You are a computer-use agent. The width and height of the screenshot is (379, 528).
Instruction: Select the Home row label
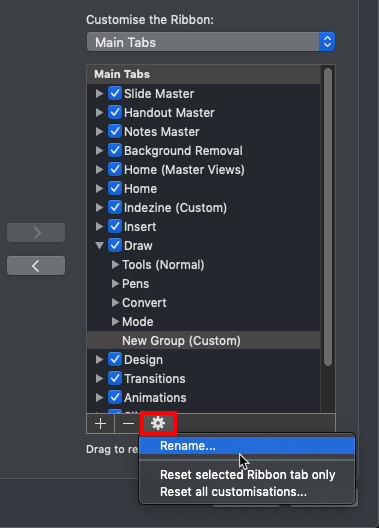pyautogui.click(x=140, y=189)
